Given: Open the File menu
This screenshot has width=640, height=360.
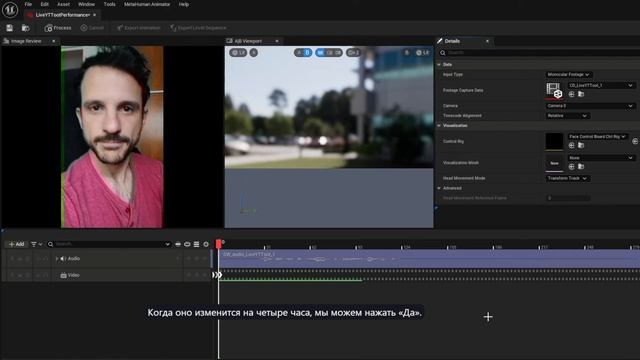Looking at the screenshot, I should coord(28,4).
